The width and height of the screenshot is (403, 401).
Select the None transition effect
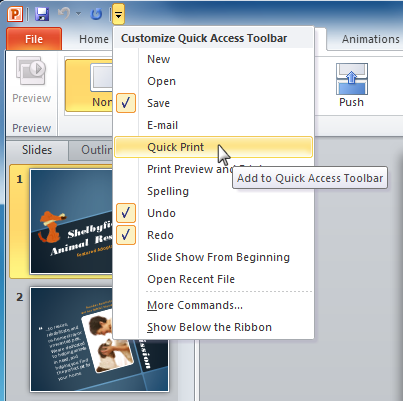[90, 86]
